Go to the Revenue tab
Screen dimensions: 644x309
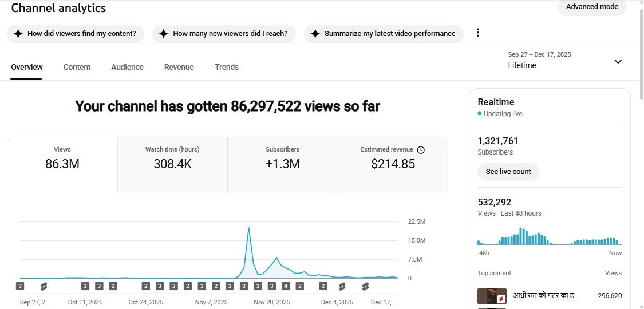(x=179, y=67)
